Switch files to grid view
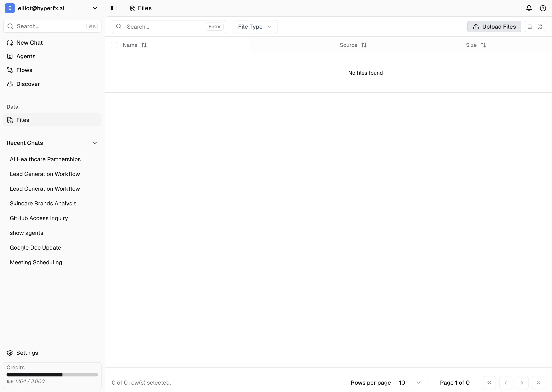This screenshot has height=392, width=552. coord(540,27)
